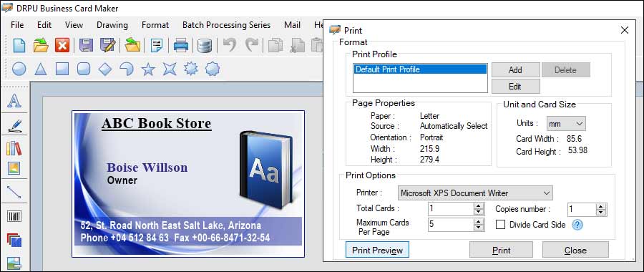Click the landscape photo icon at the sidebar bottom
The image size is (644, 272).
pos(14,263)
